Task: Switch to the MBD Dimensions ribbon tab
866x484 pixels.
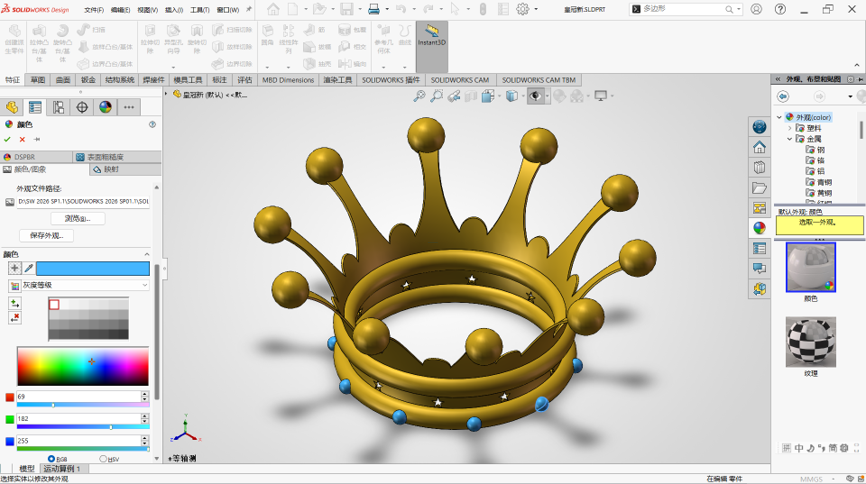Action: (x=288, y=80)
